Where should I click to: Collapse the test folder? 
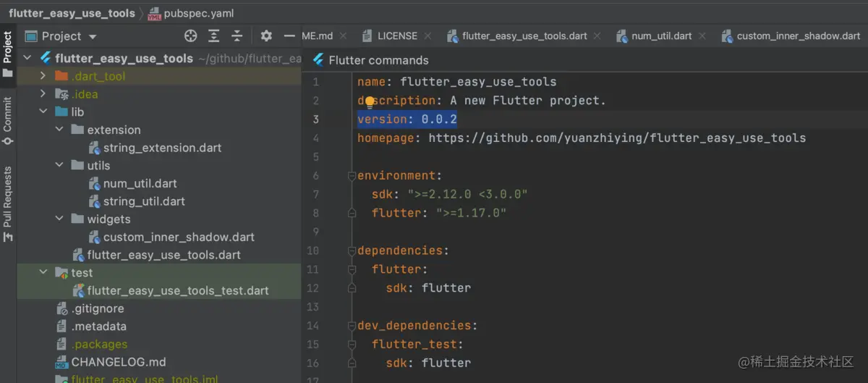[x=43, y=273]
